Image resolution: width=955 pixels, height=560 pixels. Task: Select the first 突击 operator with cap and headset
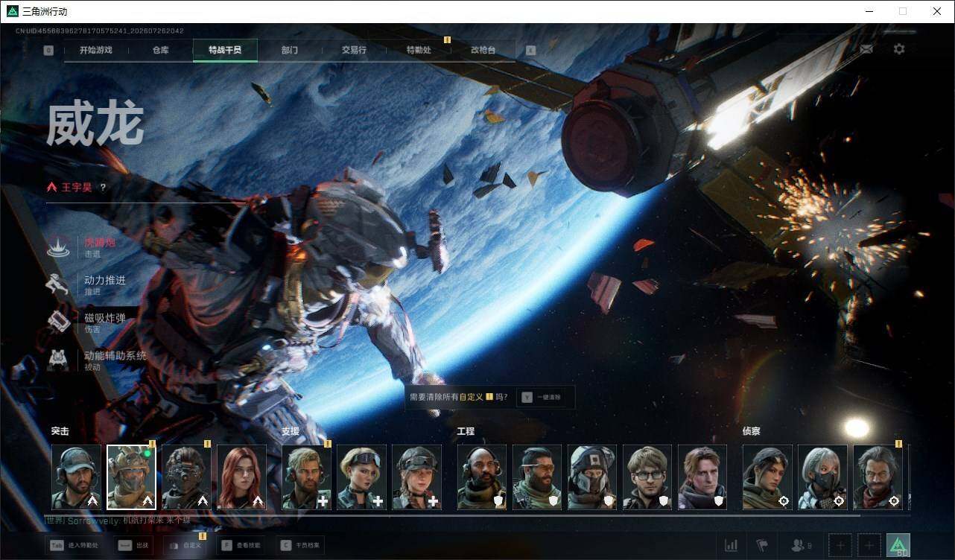[76, 477]
